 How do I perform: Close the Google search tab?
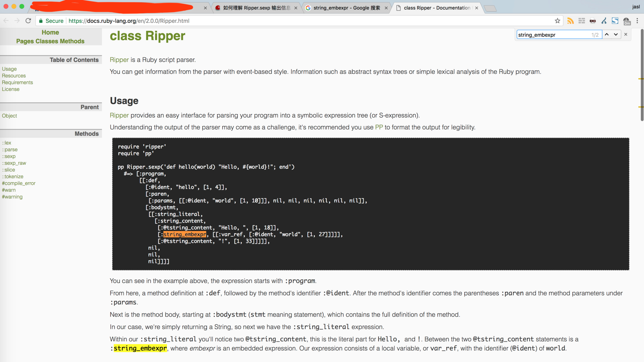(x=386, y=8)
